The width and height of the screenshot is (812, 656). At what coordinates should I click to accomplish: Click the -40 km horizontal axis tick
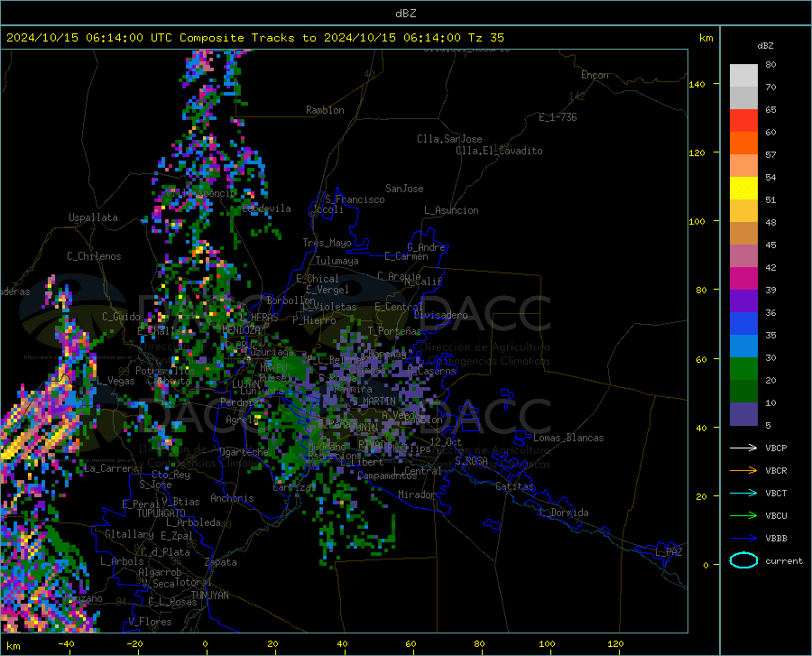pyautogui.click(x=66, y=643)
